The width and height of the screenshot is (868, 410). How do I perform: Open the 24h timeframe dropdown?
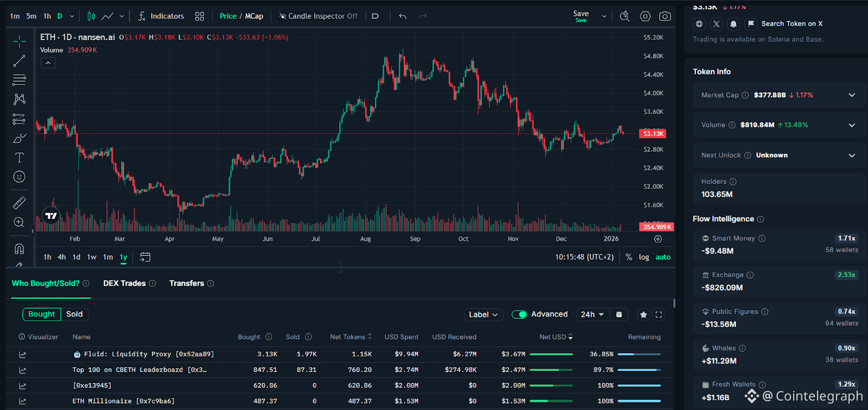[x=592, y=315]
